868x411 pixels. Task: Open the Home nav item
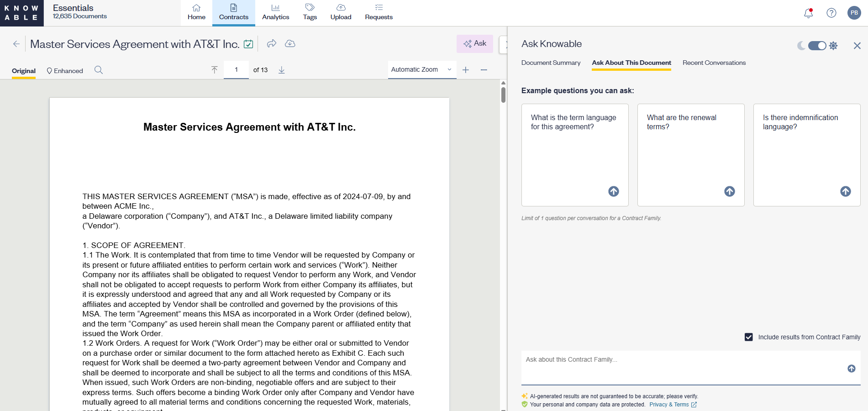pos(196,13)
